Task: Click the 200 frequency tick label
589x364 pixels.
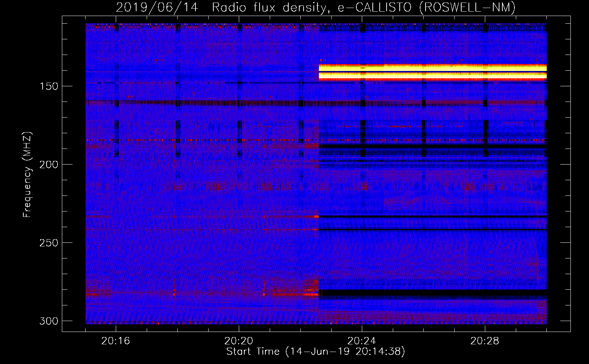Action: [49, 165]
